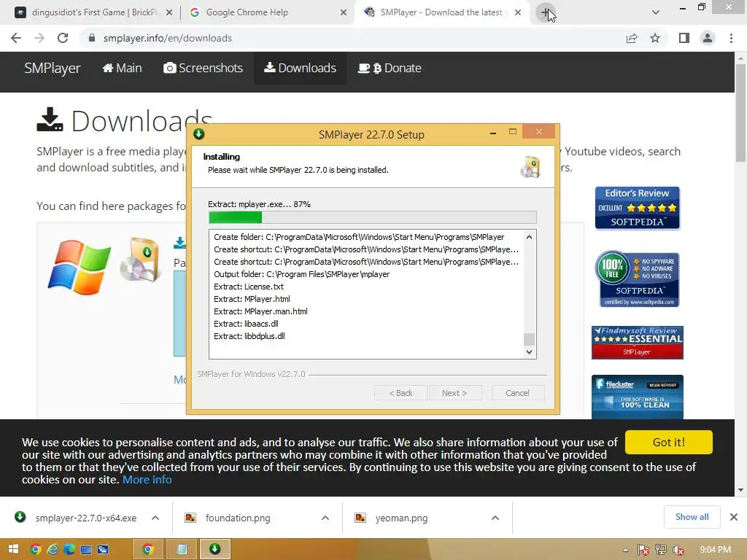The image size is (747, 560).
Task: Open Softpedia 100% Free badge
Action: (637, 279)
